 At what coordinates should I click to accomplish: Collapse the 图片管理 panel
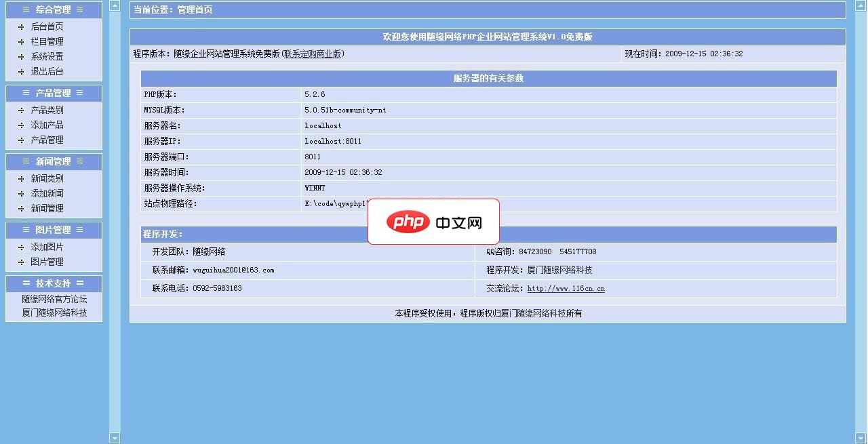[54, 230]
